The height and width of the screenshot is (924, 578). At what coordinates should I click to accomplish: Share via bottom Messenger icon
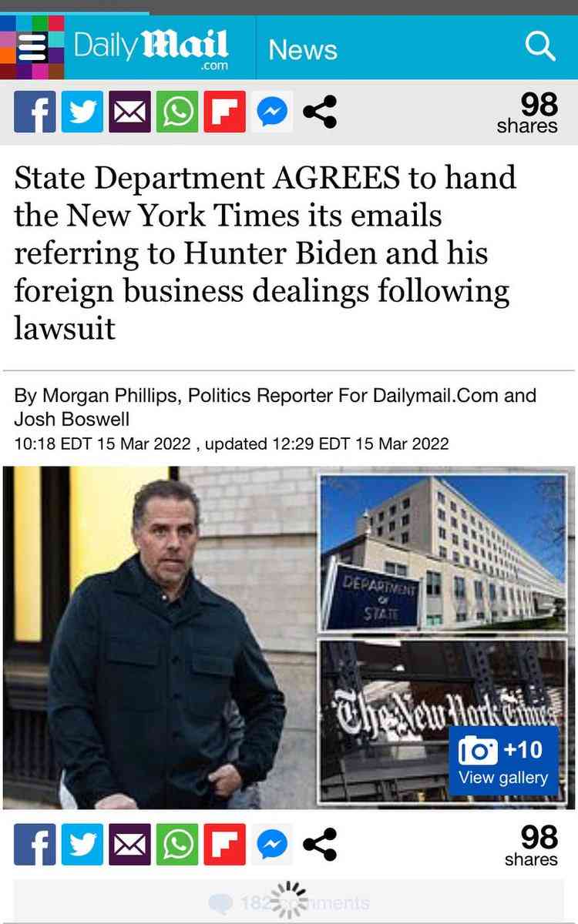click(x=272, y=845)
